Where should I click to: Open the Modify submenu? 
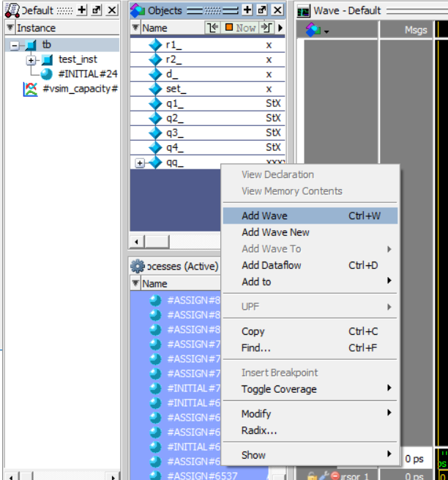point(310,414)
